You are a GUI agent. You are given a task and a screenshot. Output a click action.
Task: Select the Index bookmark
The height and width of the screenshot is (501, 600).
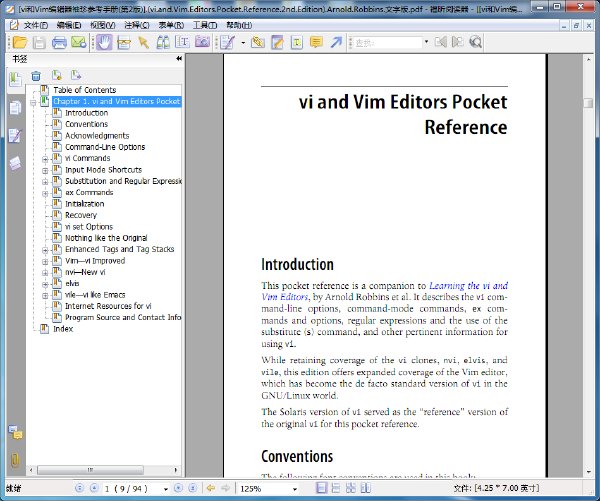click(63, 329)
